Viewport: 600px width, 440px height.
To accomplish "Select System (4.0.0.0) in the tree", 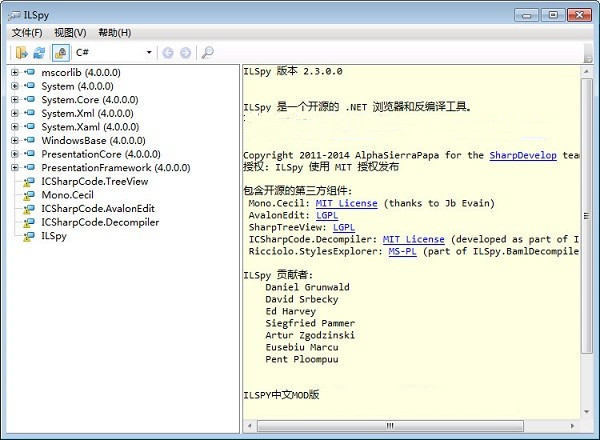I will (77, 86).
